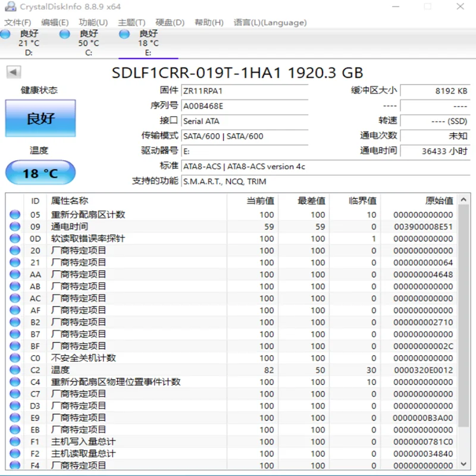Open the 帮助(H) menu

tap(209, 23)
